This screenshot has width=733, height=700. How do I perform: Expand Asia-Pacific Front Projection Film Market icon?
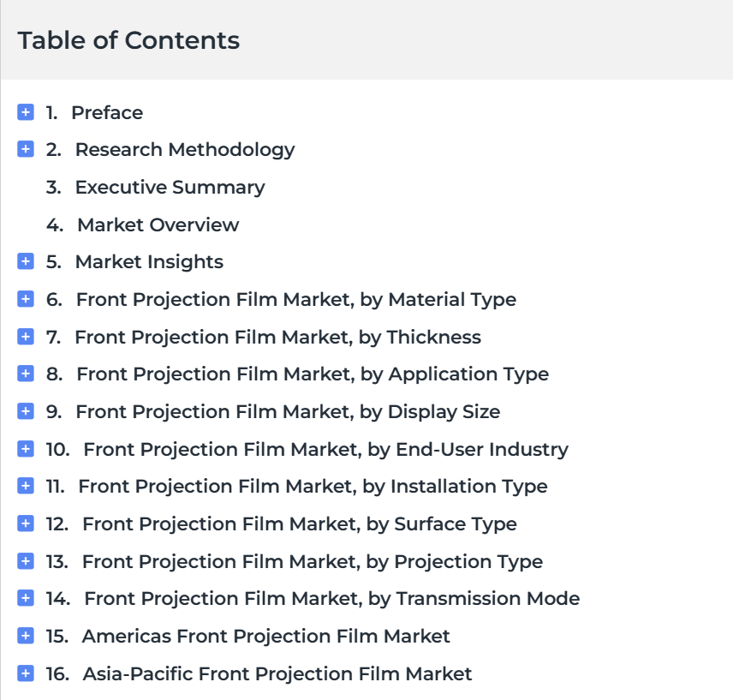click(x=26, y=673)
